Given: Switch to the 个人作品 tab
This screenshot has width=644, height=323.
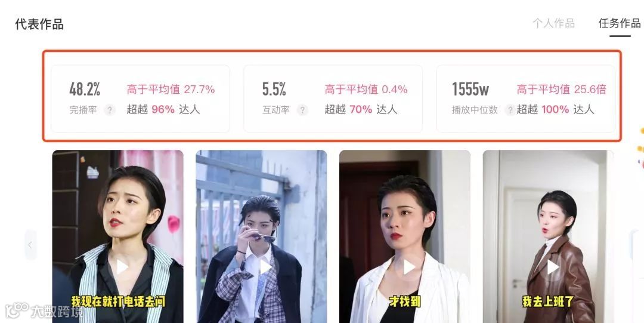Looking at the screenshot, I should click(x=553, y=23).
